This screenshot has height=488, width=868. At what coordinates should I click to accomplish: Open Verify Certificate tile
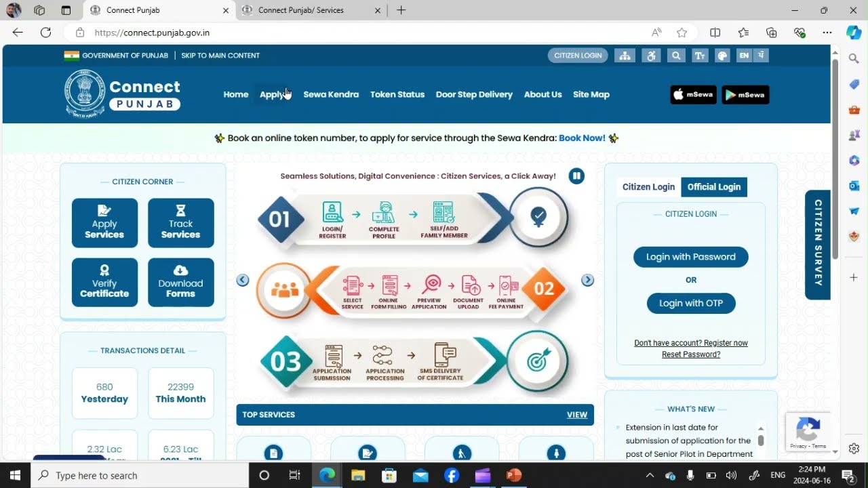point(104,283)
